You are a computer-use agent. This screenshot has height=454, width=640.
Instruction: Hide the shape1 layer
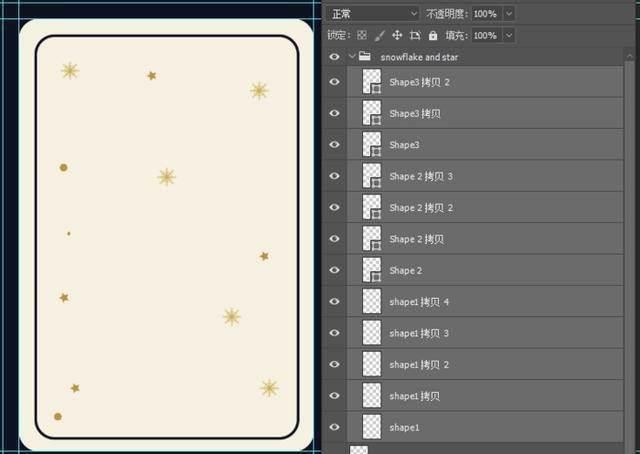coord(334,427)
